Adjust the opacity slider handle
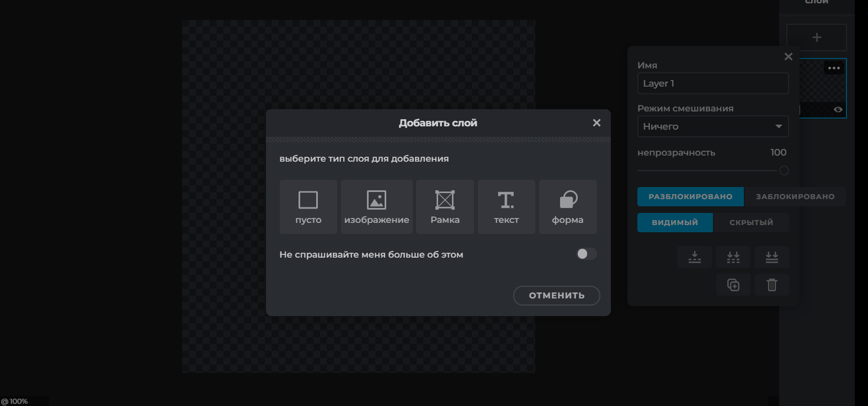 click(x=784, y=171)
